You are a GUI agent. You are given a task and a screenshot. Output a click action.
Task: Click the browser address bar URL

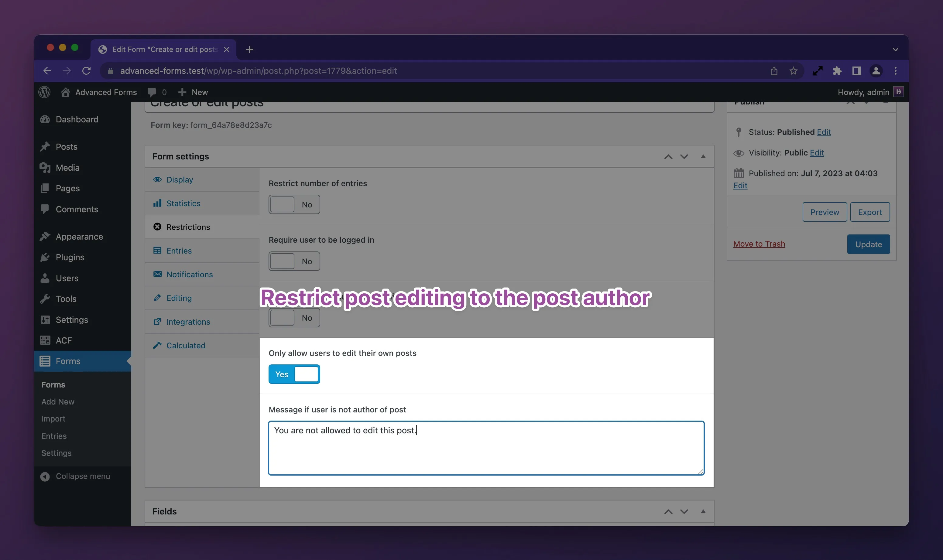pos(258,70)
